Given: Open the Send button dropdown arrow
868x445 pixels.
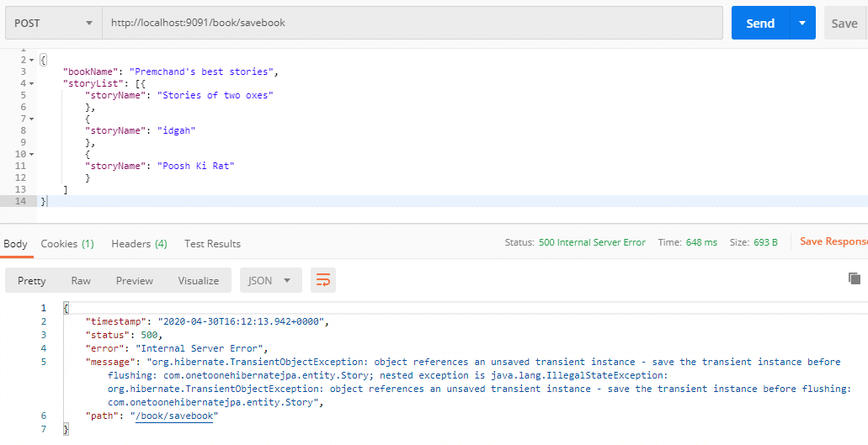Looking at the screenshot, I should click(801, 23).
